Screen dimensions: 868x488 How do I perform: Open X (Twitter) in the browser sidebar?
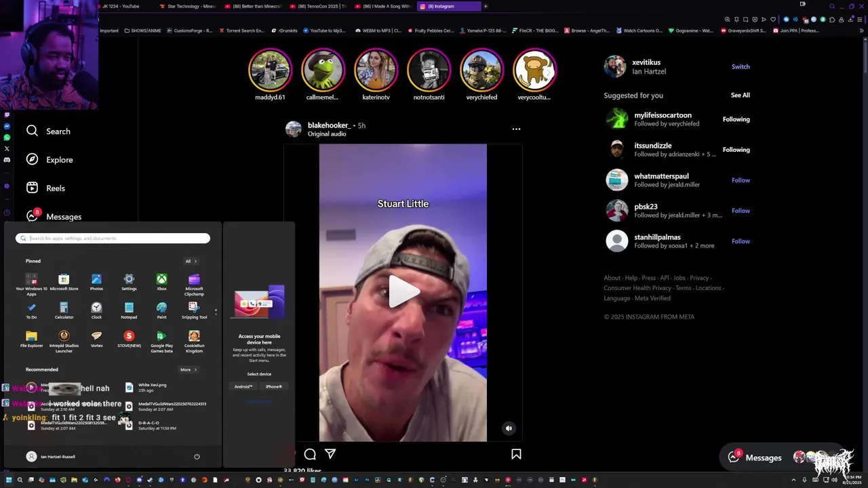[x=7, y=148]
